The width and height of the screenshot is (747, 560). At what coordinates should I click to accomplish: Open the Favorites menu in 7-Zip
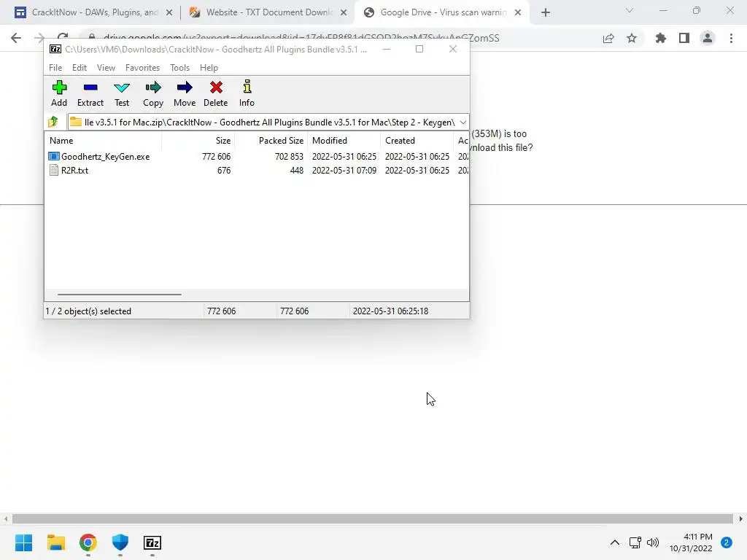point(142,68)
